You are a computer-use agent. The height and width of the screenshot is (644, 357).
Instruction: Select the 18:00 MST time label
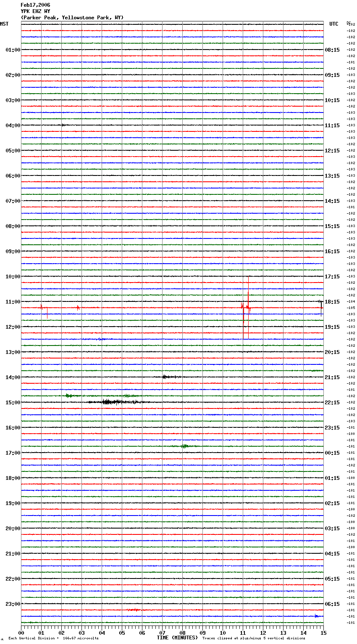[13, 478]
